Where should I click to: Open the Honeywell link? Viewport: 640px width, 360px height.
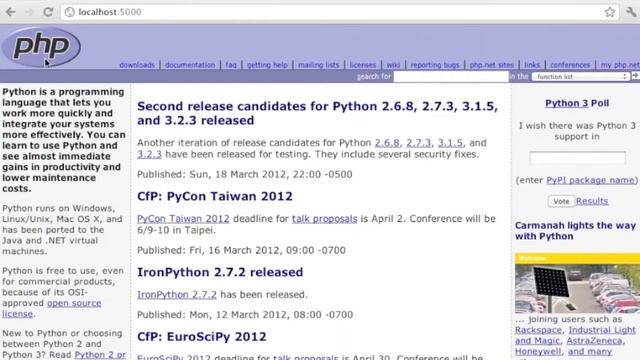click(x=538, y=351)
